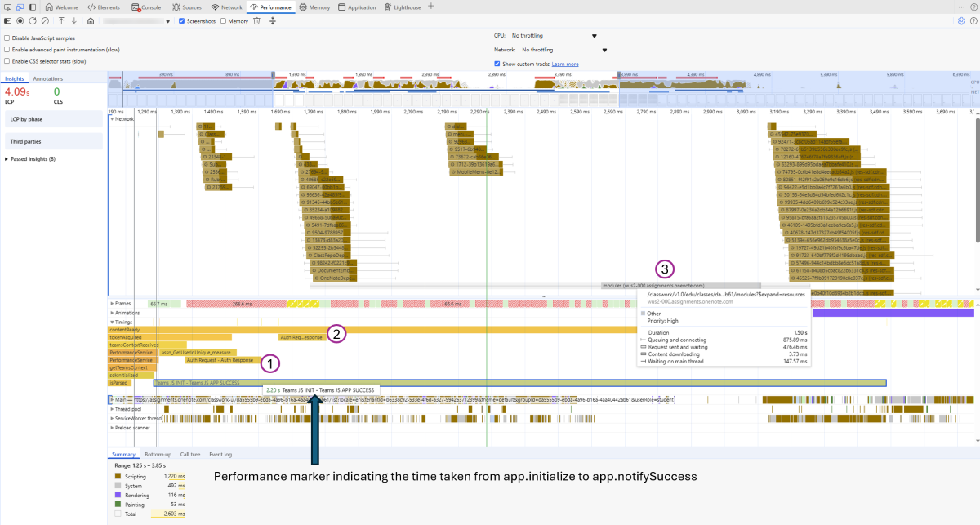Start recording a performance profile

[x=20, y=21]
